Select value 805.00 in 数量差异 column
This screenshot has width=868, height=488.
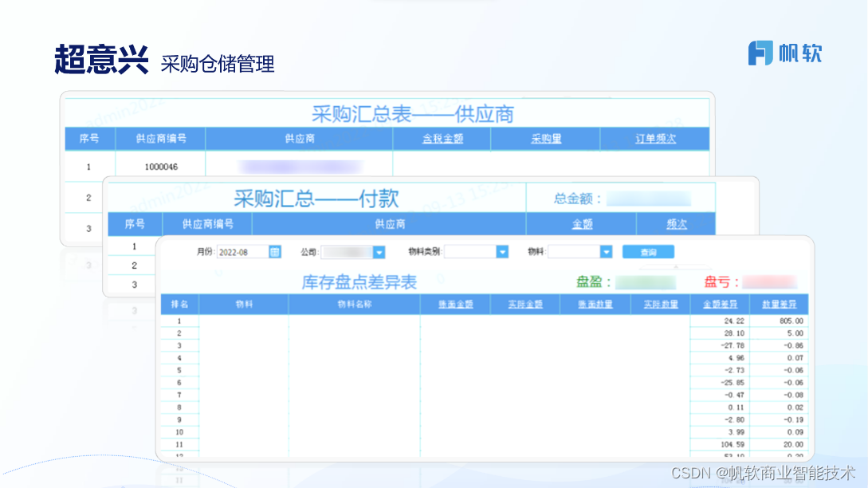(791, 321)
